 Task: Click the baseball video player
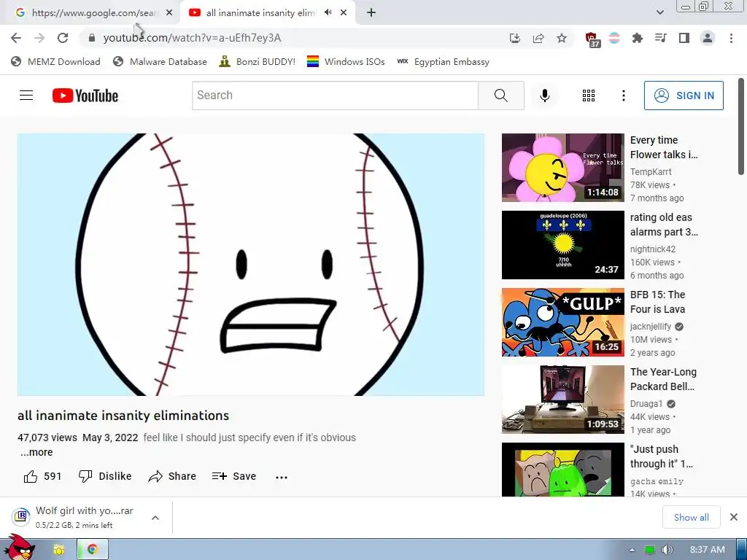[x=251, y=264]
